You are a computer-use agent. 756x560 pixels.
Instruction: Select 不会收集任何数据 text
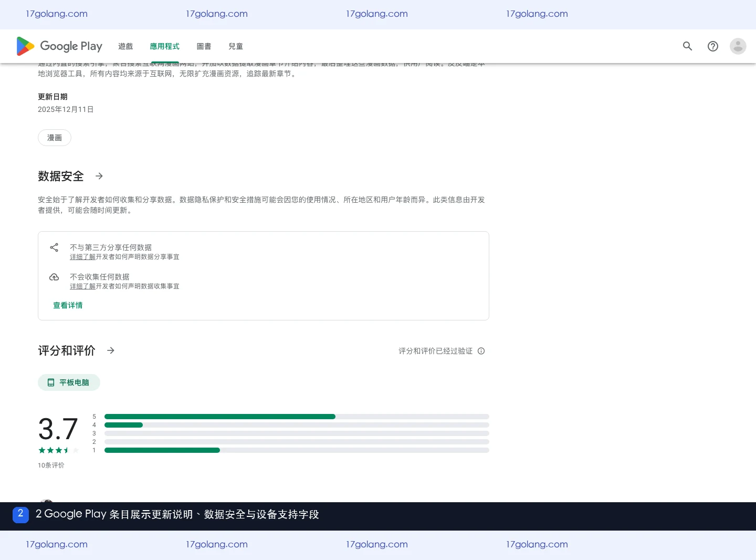pyautogui.click(x=100, y=277)
